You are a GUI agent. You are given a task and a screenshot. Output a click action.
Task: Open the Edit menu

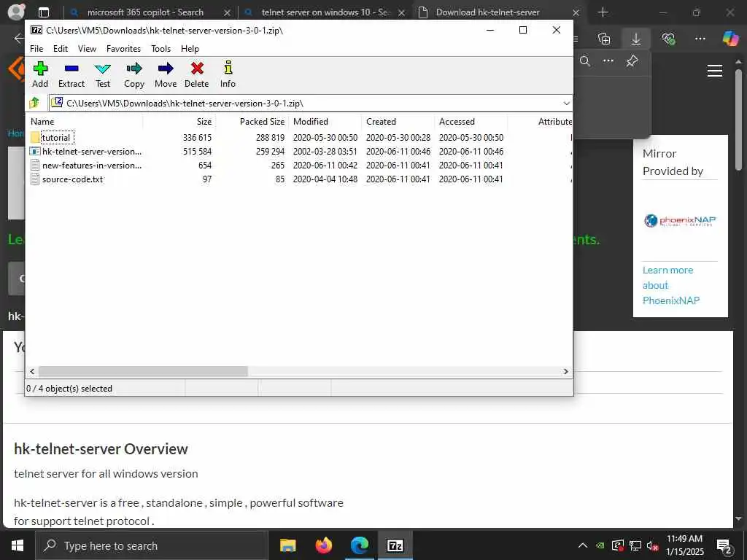61,49
